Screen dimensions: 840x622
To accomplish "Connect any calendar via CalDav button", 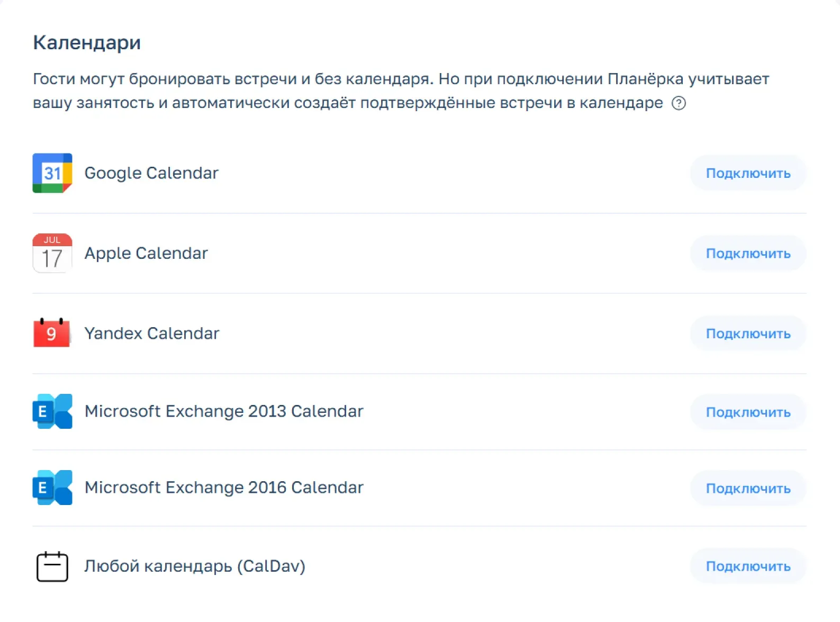I will (748, 566).
